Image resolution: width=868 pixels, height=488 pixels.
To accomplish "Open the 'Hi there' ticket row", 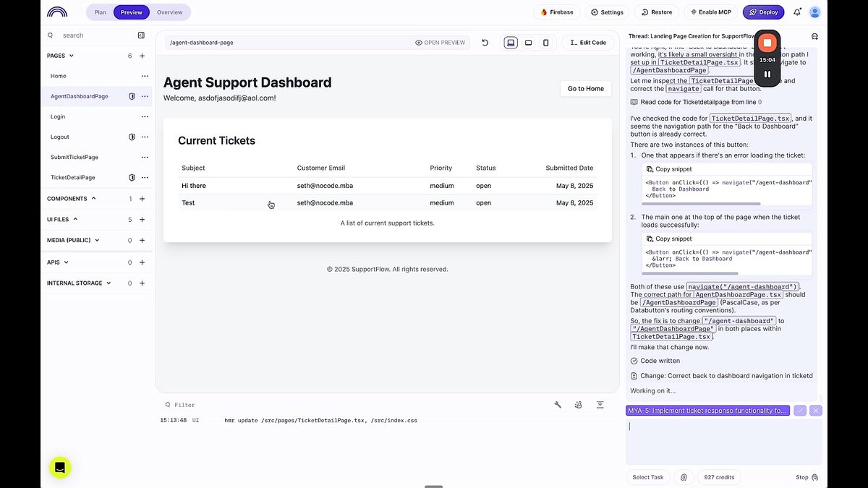I will pyautogui.click(x=388, y=186).
